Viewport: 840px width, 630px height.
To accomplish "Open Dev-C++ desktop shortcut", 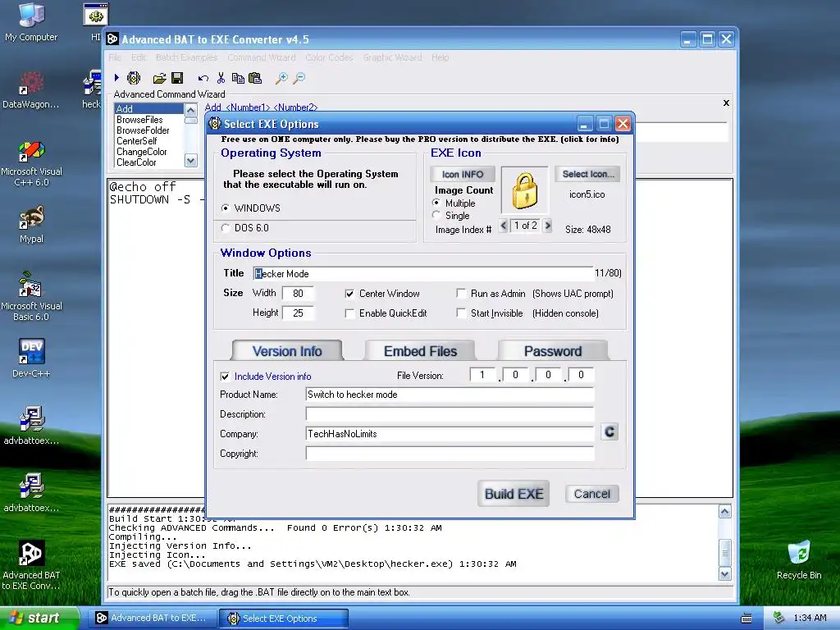I will click(x=31, y=358).
